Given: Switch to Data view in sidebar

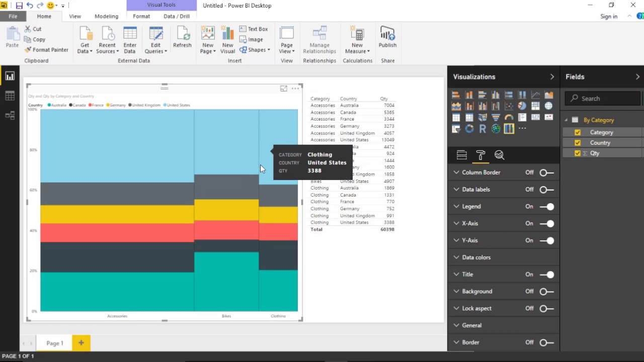Looking at the screenshot, I should pos(10,96).
